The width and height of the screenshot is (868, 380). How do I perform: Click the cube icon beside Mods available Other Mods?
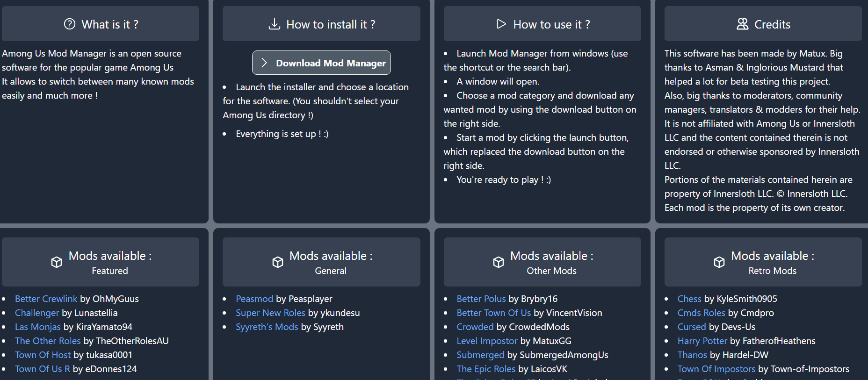[499, 262]
